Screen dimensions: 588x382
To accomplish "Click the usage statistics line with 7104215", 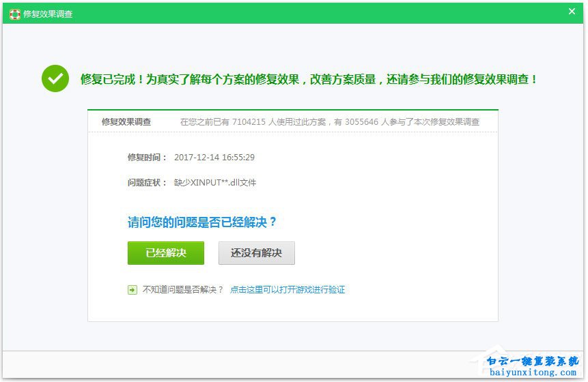I will (330, 121).
